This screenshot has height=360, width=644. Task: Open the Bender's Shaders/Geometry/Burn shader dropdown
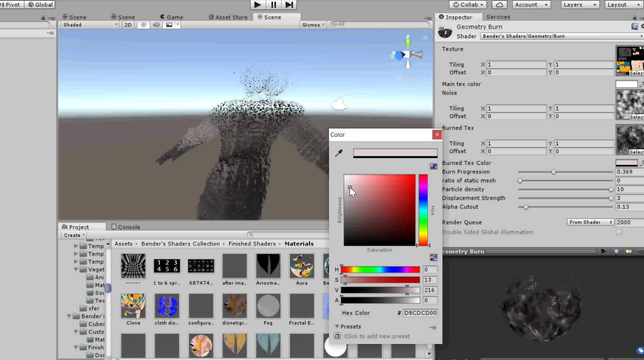click(562, 36)
